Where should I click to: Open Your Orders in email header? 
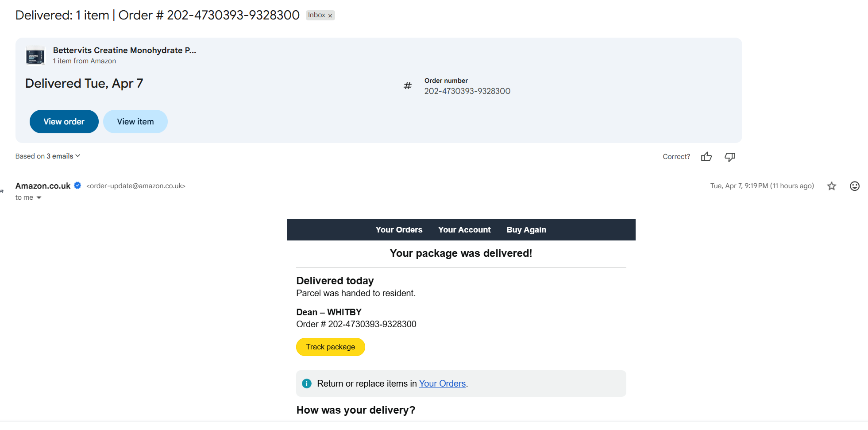pos(399,230)
